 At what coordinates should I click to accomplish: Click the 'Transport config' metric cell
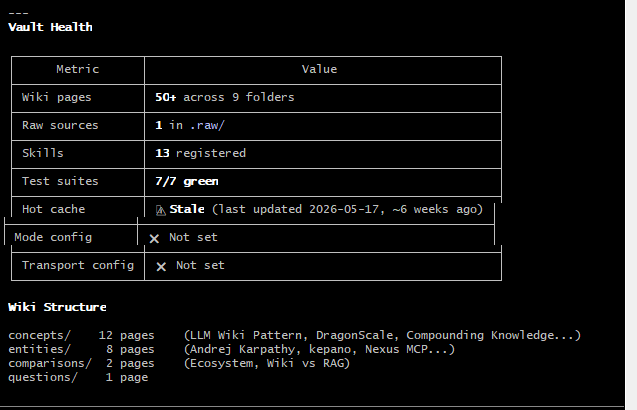(78, 265)
